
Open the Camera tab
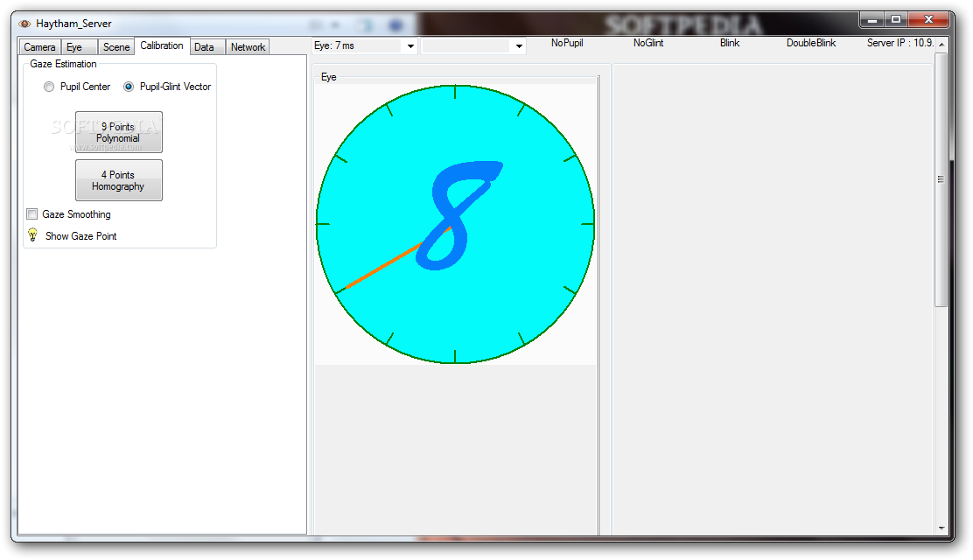[x=39, y=47]
